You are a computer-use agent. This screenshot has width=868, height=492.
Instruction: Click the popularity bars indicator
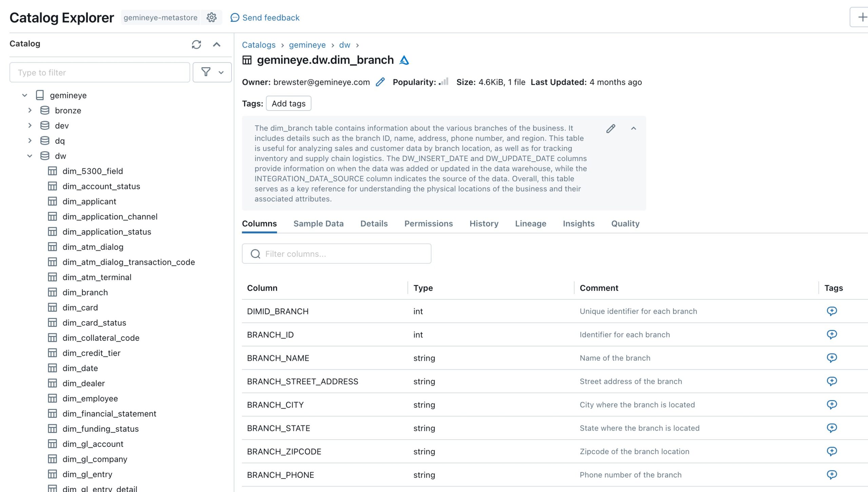pyautogui.click(x=443, y=82)
